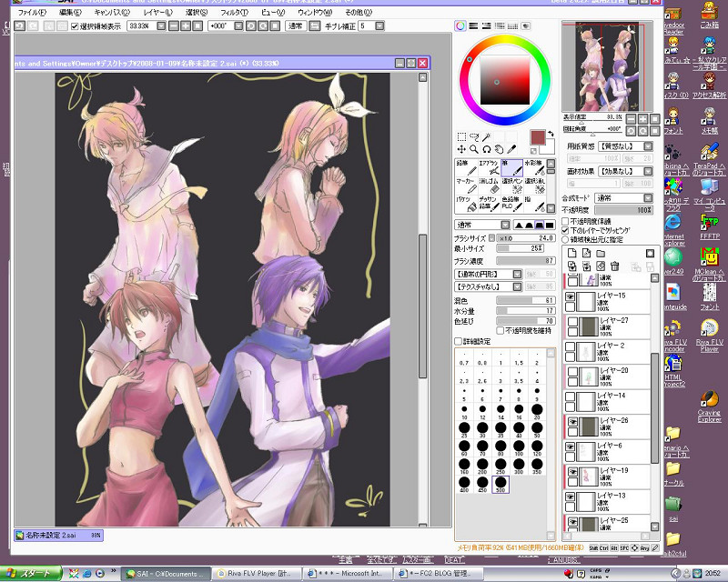
Task: Hide layer レイヤー26 via eye icon
Action: point(573,421)
